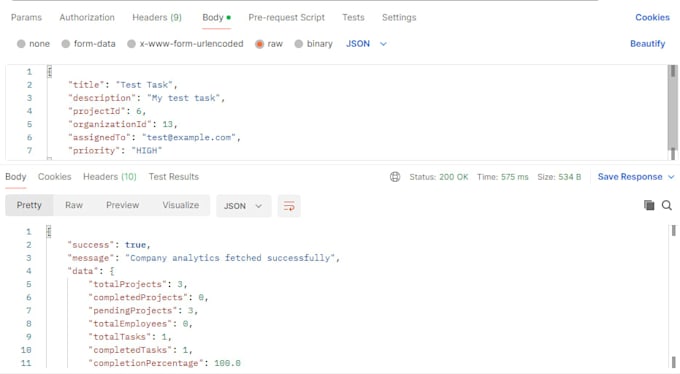Open the request Headers (9) tab
The height and width of the screenshot is (374, 680).
point(157,17)
